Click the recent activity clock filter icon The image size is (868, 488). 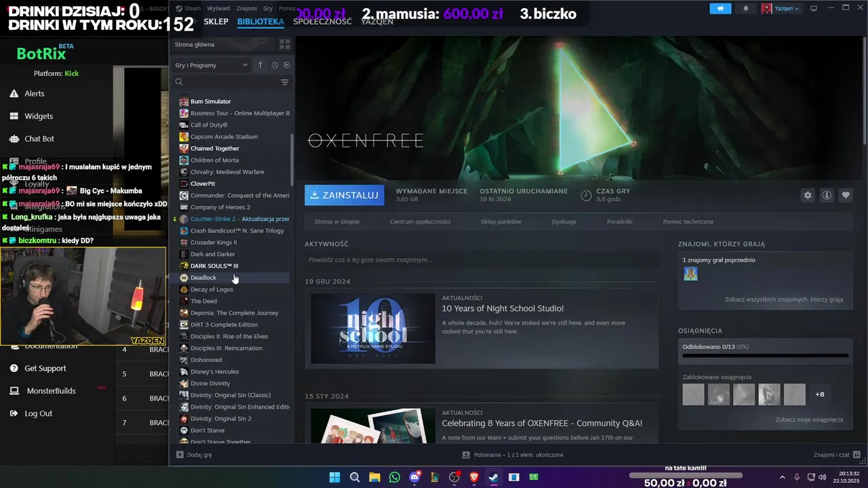click(275, 65)
